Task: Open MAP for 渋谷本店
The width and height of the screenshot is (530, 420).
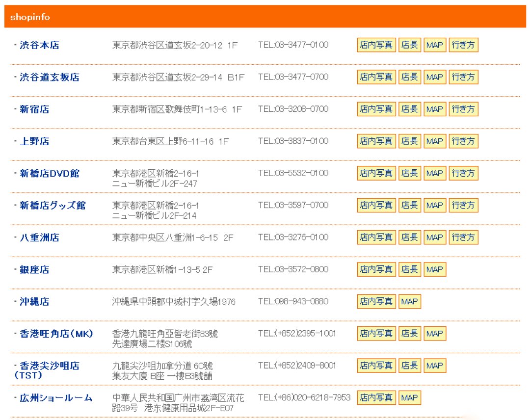Action: pyautogui.click(x=435, y=45)
